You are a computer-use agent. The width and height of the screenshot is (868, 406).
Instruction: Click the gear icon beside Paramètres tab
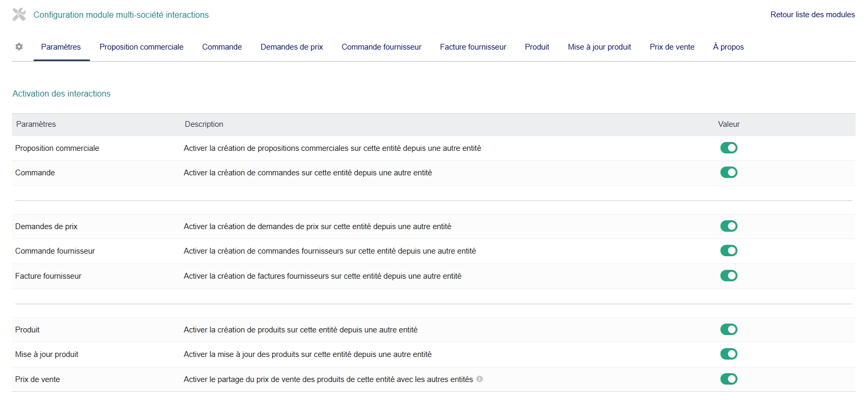(x=19, y=47)
